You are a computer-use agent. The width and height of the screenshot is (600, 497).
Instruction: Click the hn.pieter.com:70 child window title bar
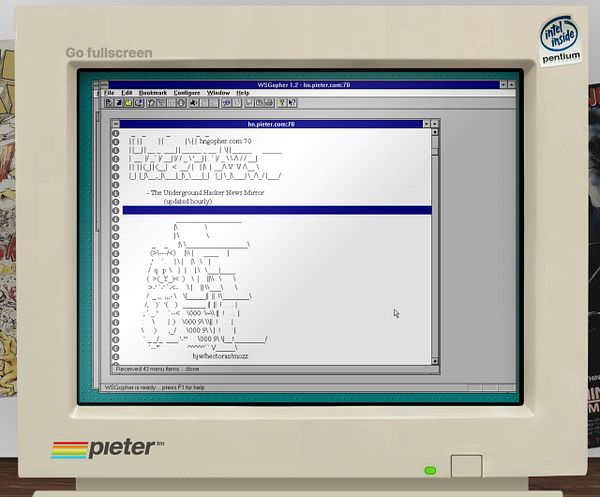pos(271,124)
